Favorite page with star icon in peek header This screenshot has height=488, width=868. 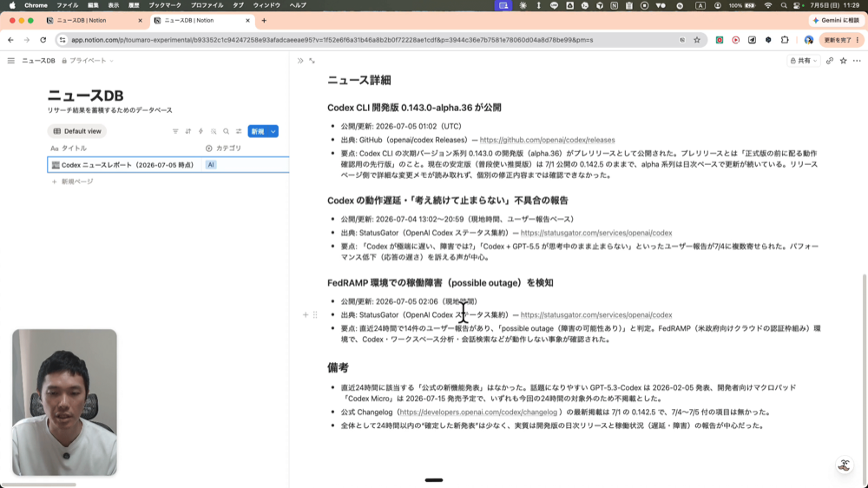coord(843,61)
